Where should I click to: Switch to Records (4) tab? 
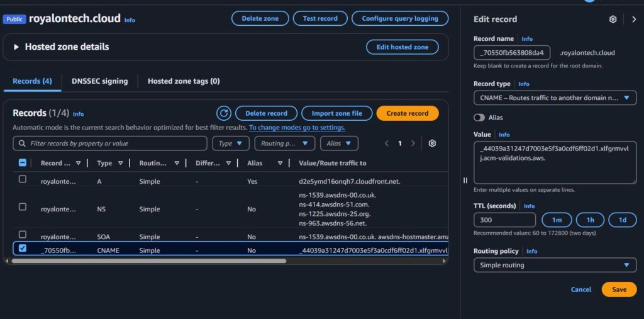click(x=33, y=81)
